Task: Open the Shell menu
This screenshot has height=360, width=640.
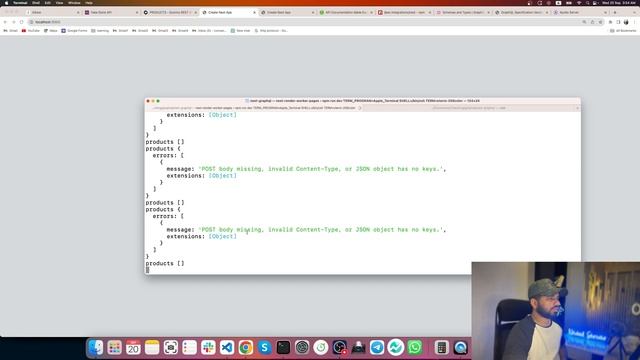Action: point(36,3)
